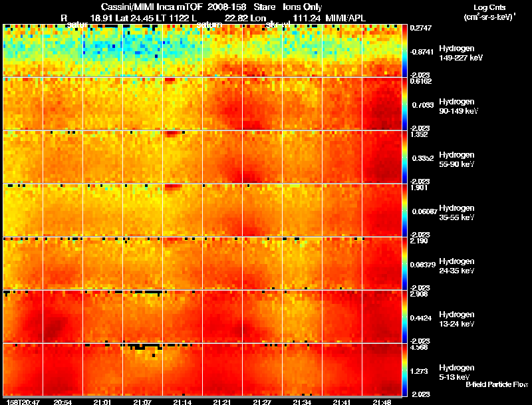
Task: Open the 149-227 keV image panel above 158T20:47
Action: point(23,51)
